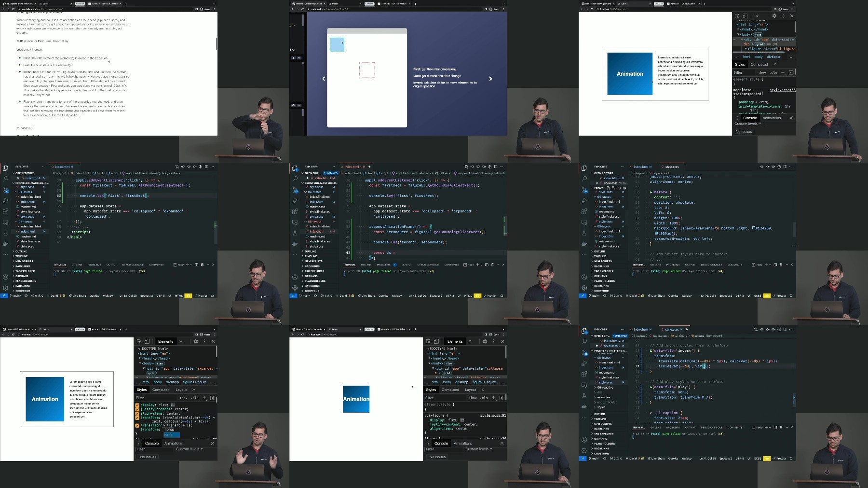Screen dimensions: 868x488
Task: Click #309aef color swatch in middle-right VS Code
Action: tap(656, 233)
